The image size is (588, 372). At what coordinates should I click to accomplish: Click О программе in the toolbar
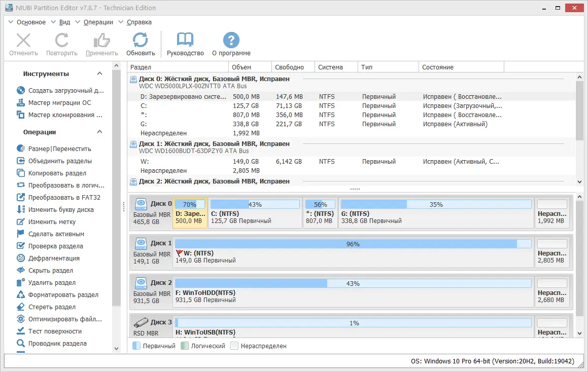231,44
